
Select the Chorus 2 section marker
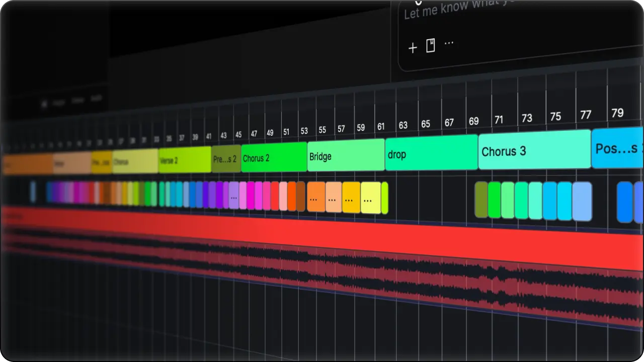[x=274, y=158]
